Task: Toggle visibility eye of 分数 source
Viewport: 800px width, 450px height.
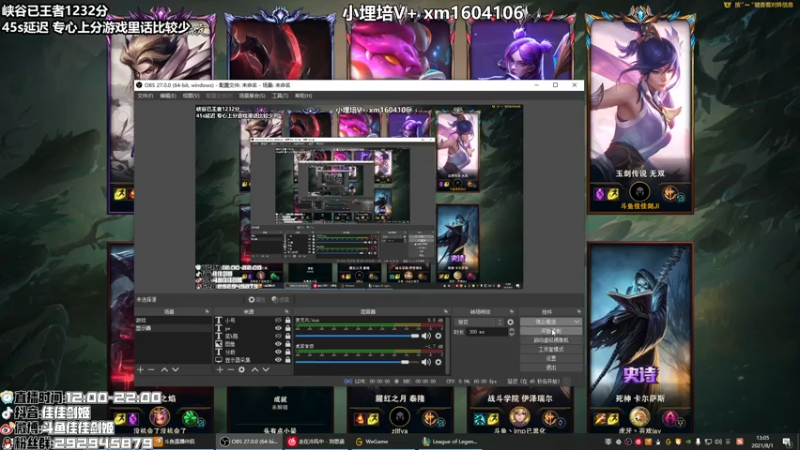Action: tap(278, 352)
